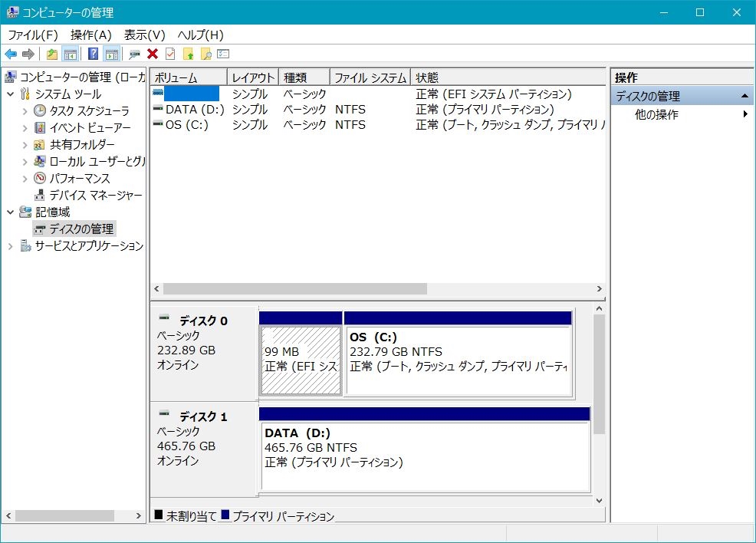
Task: Select the DATA (D:) volume list row
Action: [379, 110]
